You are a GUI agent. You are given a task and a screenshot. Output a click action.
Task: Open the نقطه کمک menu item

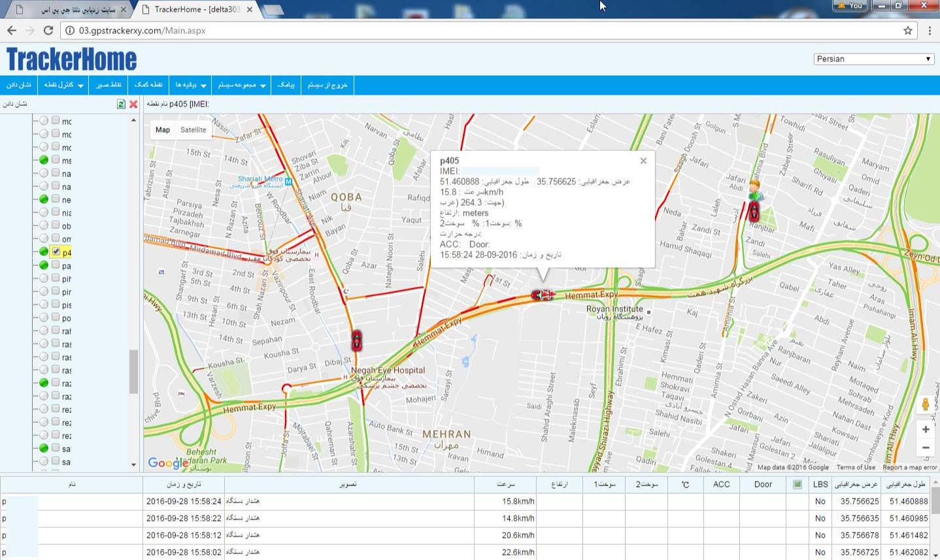tap(148, 85)
